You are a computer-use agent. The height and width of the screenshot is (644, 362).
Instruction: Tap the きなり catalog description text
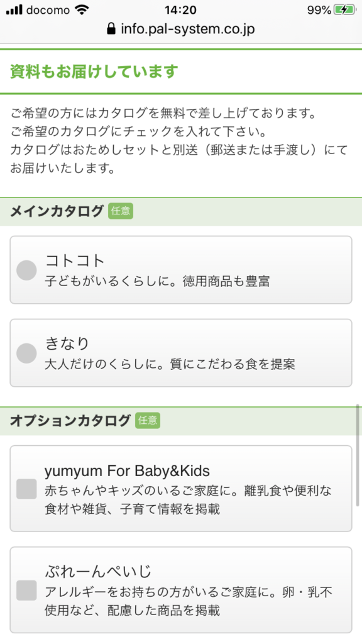pos(170,364)
